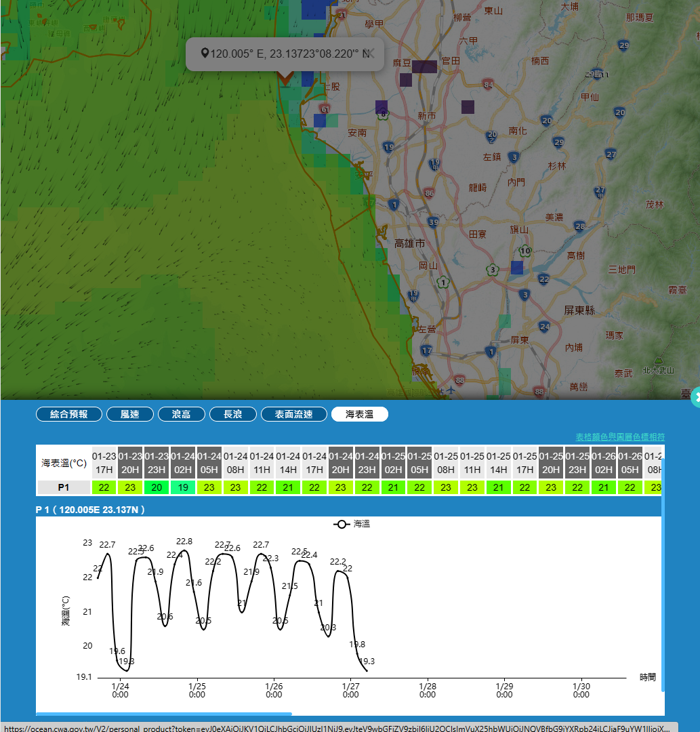This screenshot has height=732, width=700.
Task: Open the 浪高 tab
Action: (x=181, y=414)
